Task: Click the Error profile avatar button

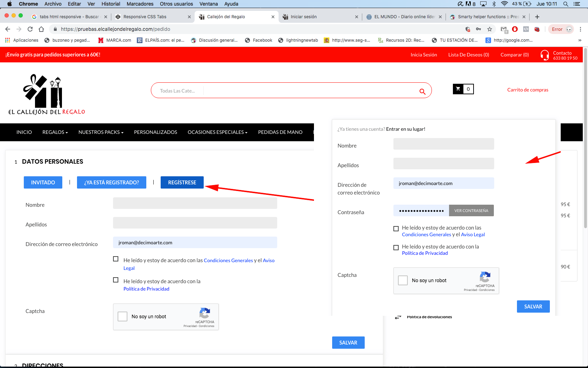Action: pos(561,29)
